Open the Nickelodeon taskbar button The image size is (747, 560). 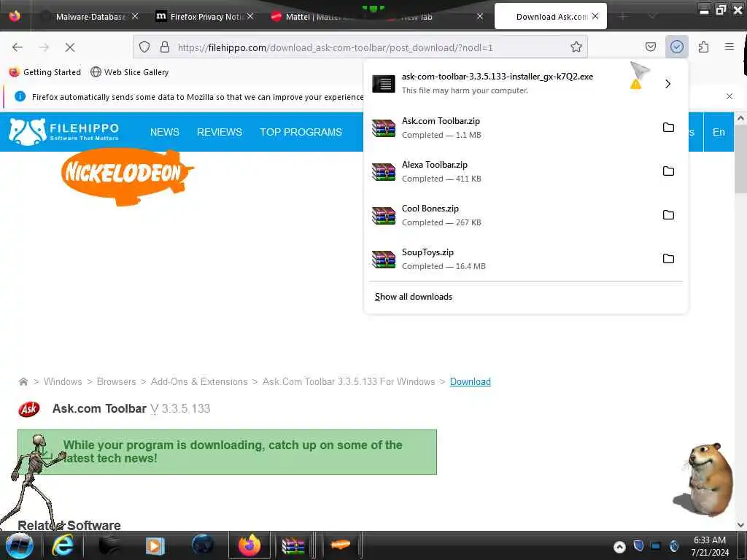pyautogui.click(x=340, y=545)
